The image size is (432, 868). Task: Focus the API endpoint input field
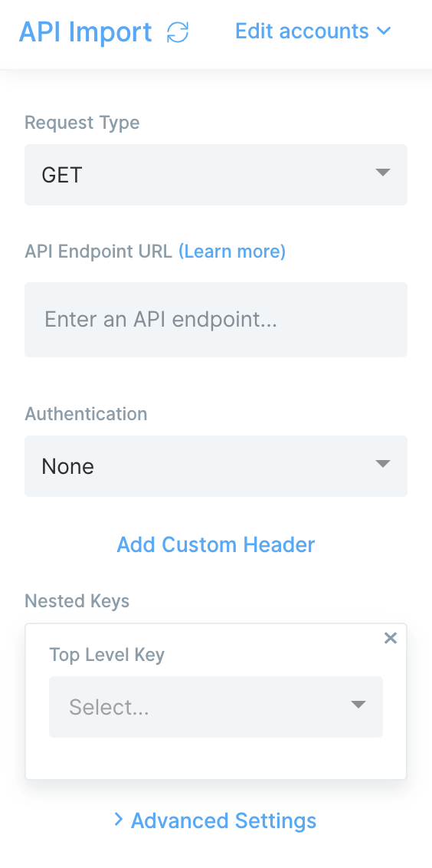(x=216, y=320)
